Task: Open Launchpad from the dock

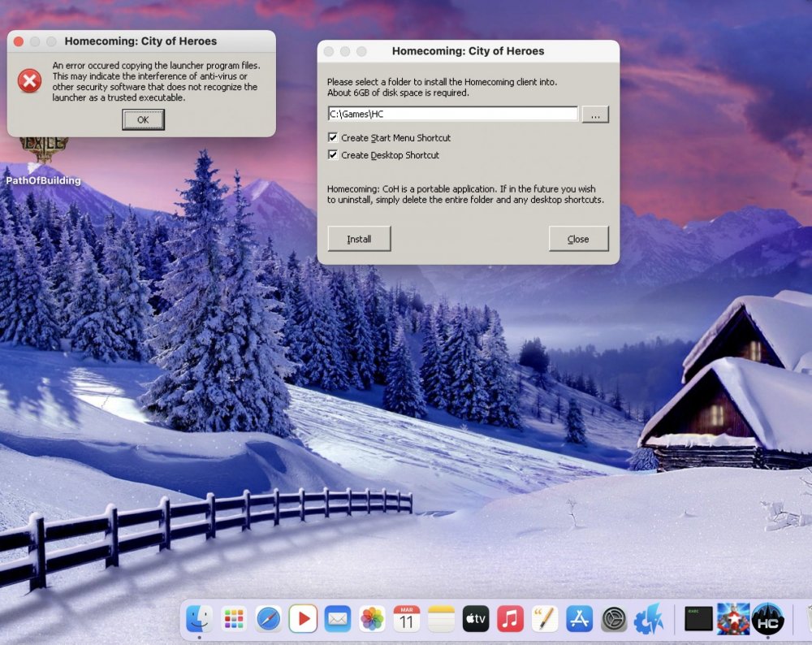Action: (235, 619)
